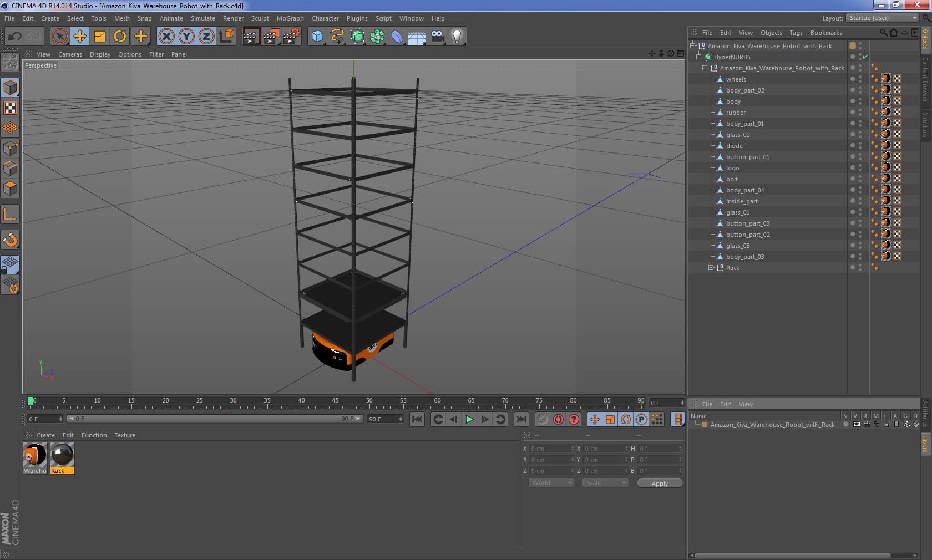Open the array modeling objects icon

click(x=377, y=37)
